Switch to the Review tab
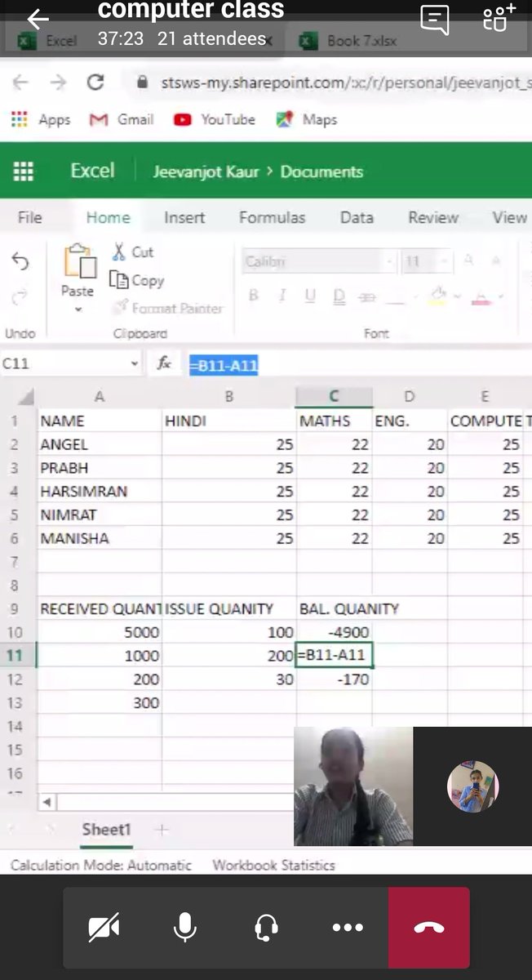Viewport: 532px width, 980px height. [433, 217]
